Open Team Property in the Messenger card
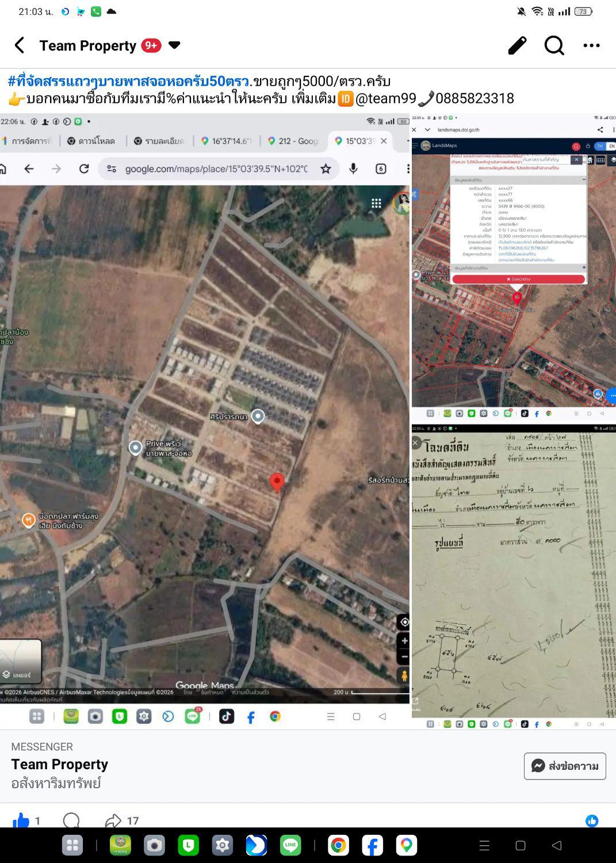Screen dimensions: 616x863 (x=60, y=764)
